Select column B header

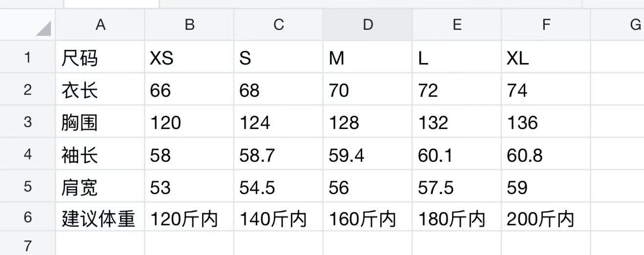(x=189, y=25)
